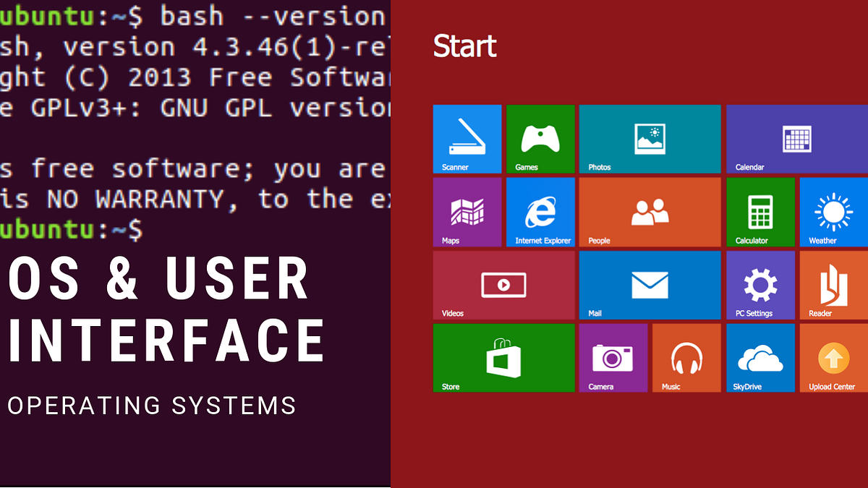Launch the Music app
Screen dimensions: 868x488
[686, 358]
